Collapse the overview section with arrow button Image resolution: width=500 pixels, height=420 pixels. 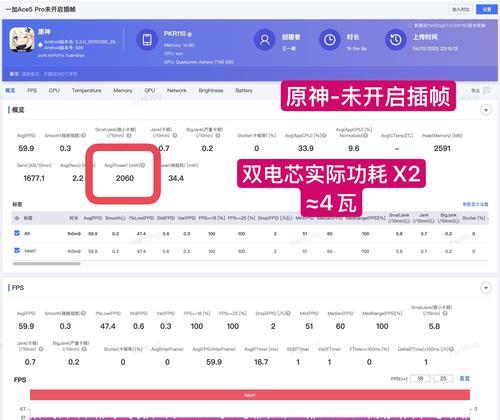[486, 110]
